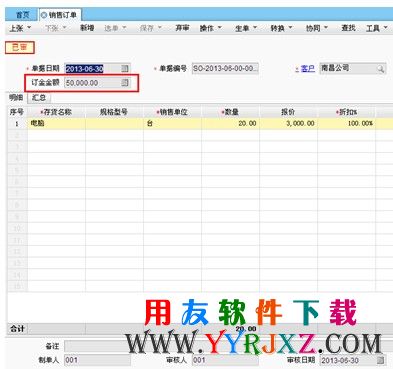
Task: Click the 销售单位 column header
Action: click(x=172, y=112)
